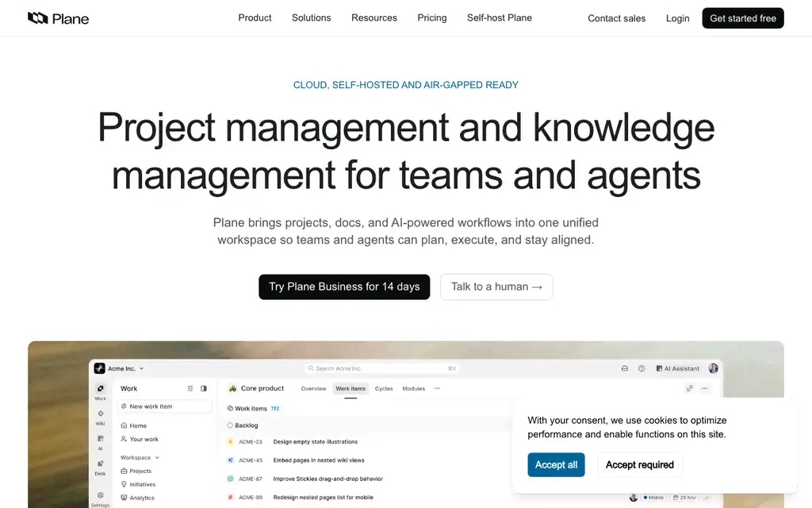Screen dimensions: 812x508
Task: Open Improve Stickies drag-and-drop behavior item
Action: [x=327, y=479]
